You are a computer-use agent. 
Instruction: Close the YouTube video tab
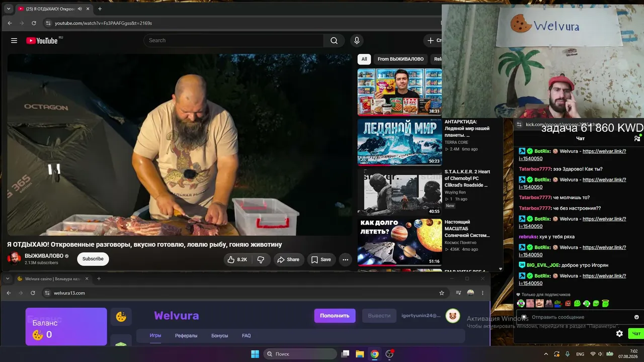(88, 9)
